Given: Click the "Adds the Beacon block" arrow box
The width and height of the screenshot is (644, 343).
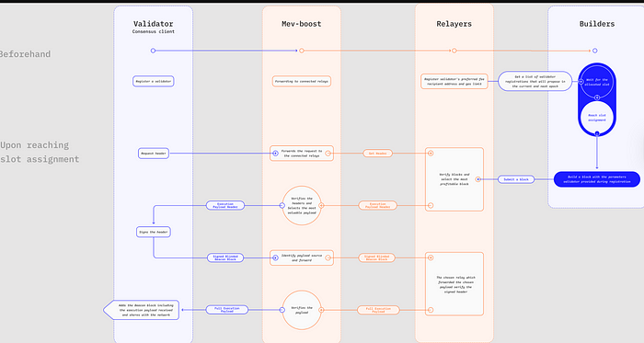Looking at the screenshot, I should (142, 310).
